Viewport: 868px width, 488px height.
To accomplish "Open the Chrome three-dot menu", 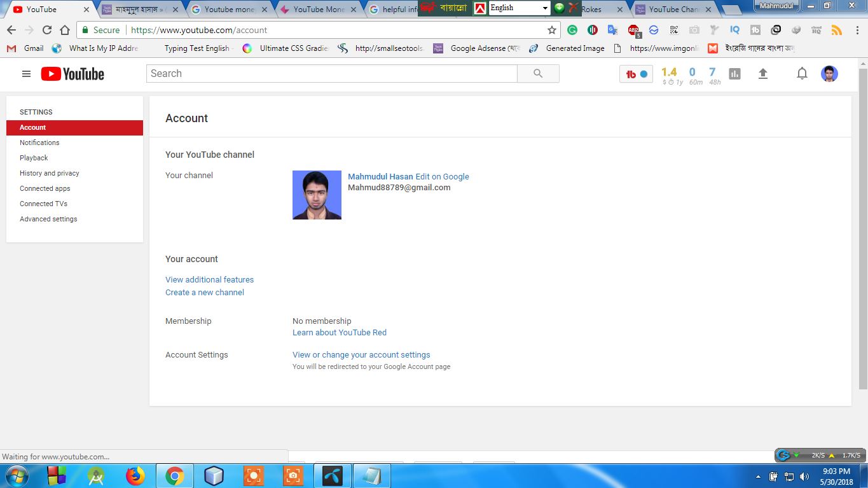I will coord(858,30).
